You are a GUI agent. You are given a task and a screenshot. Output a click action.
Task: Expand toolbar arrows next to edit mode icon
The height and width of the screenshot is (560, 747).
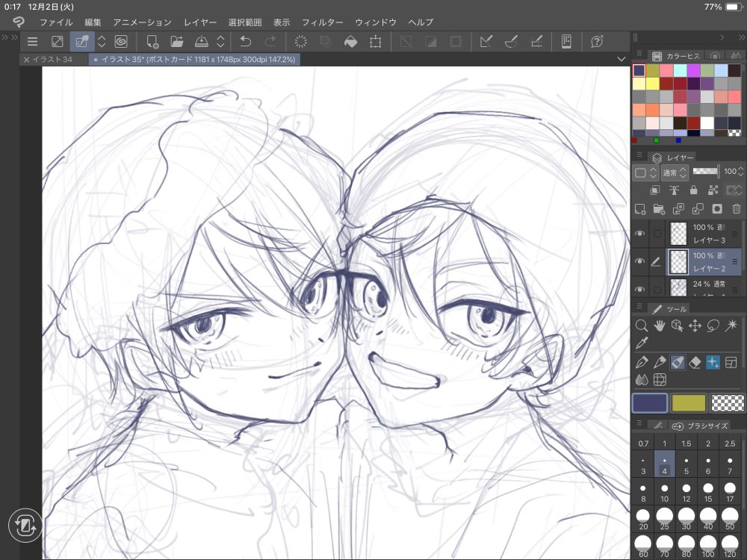pos(102,42)
